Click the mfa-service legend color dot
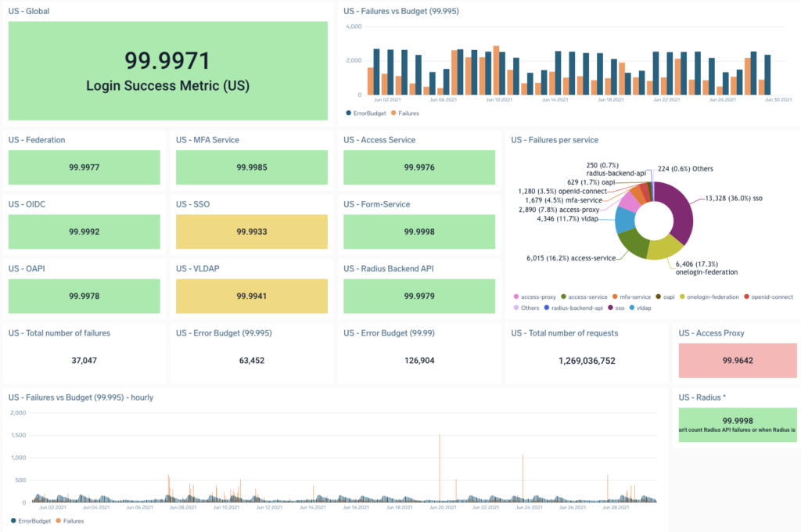This screenshot has width=801, height=532. 616,297
